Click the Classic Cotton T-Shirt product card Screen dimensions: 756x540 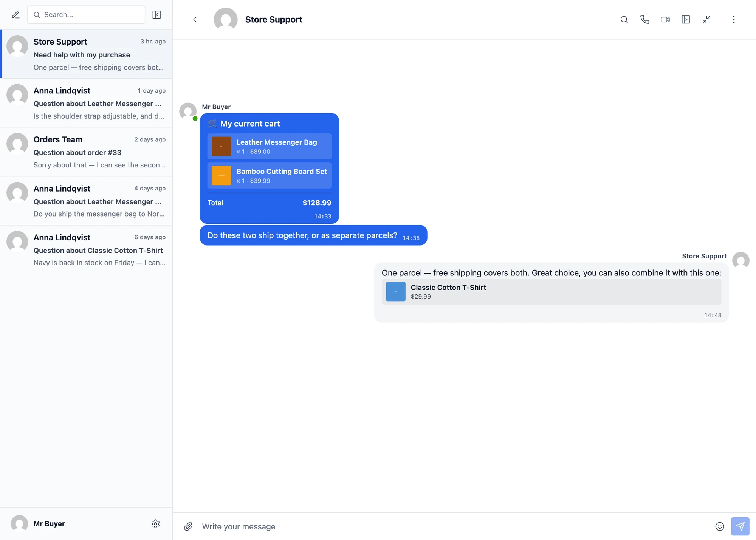pyautogui.click(x=552, y=292)
